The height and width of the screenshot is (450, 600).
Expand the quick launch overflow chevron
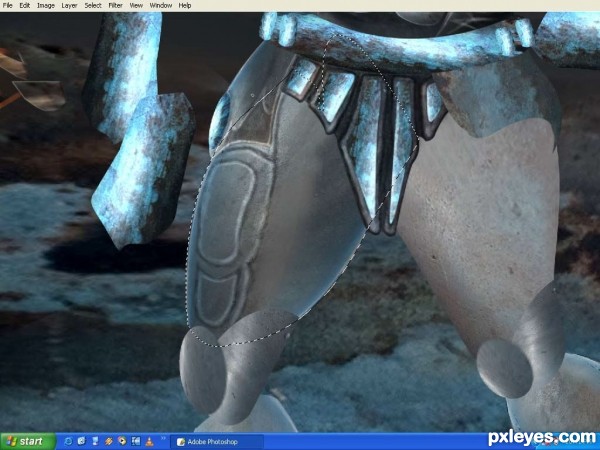(163, 438)
